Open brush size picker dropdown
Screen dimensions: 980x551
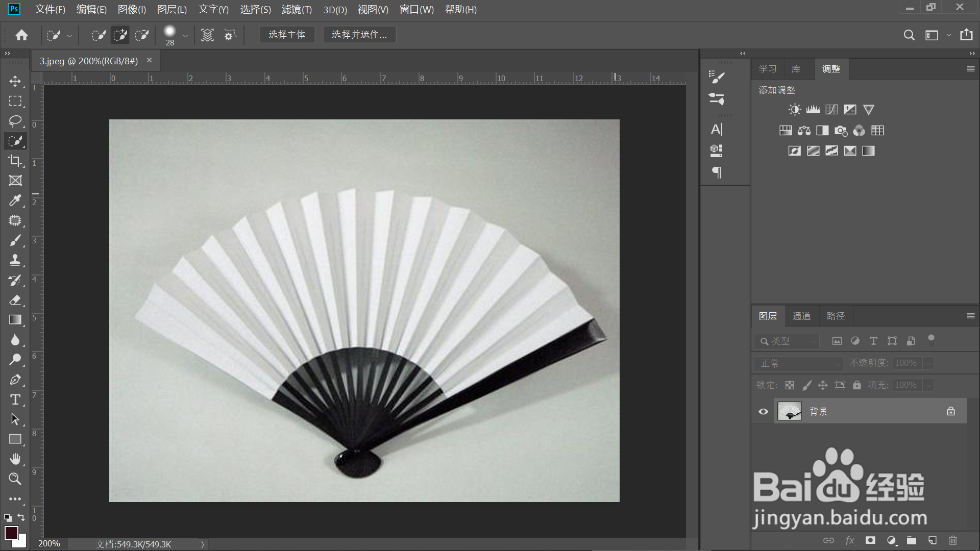click(x=185, y=36)
